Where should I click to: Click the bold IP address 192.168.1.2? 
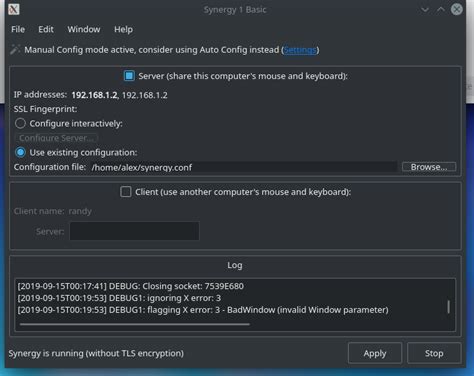[x=94, y=95]
